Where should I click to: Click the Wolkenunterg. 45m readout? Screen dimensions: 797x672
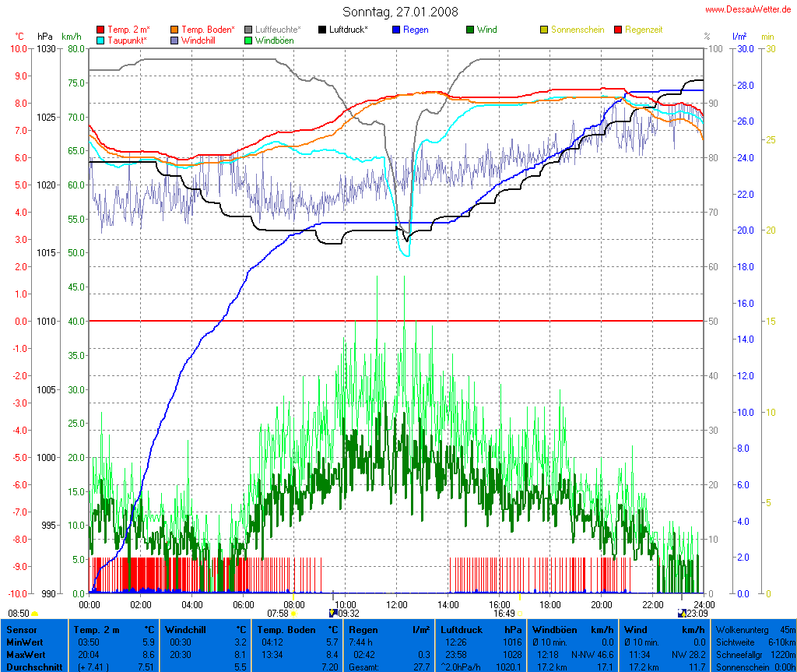coord(754,629)
